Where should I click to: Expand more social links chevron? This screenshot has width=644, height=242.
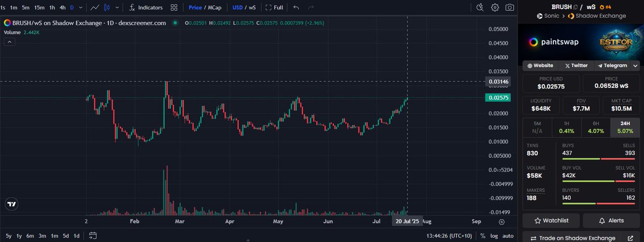635,65
